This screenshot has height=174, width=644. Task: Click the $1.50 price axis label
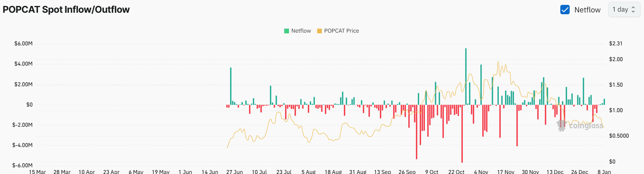point(616,85)
